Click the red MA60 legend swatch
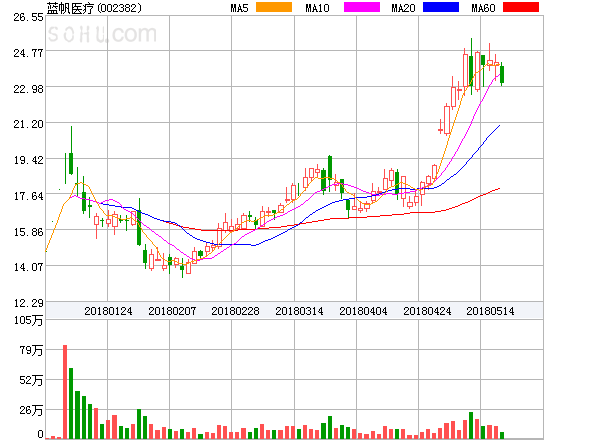This screenshot has height=440, width=600. tap(521, 7)
